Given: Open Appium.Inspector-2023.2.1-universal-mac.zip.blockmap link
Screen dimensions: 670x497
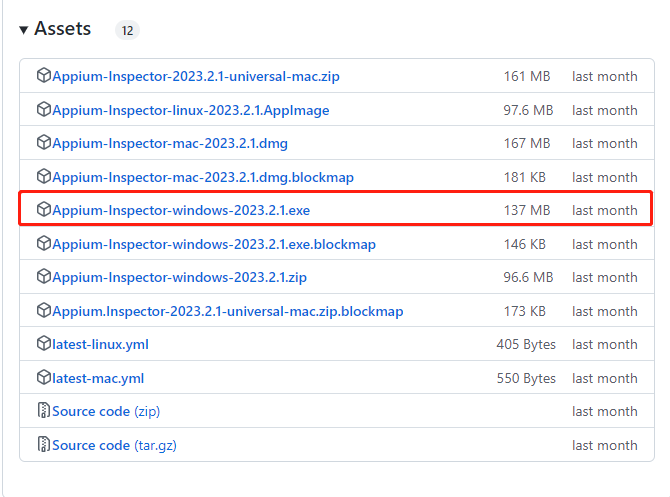Looking at the screenshot, I should [x=228, y=312].
